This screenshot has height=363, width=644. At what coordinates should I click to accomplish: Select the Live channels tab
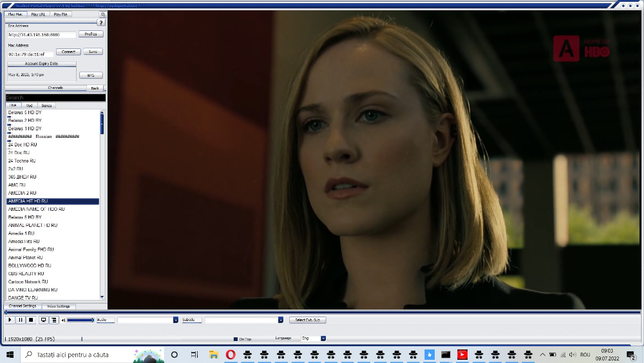[x=13, y=106]
